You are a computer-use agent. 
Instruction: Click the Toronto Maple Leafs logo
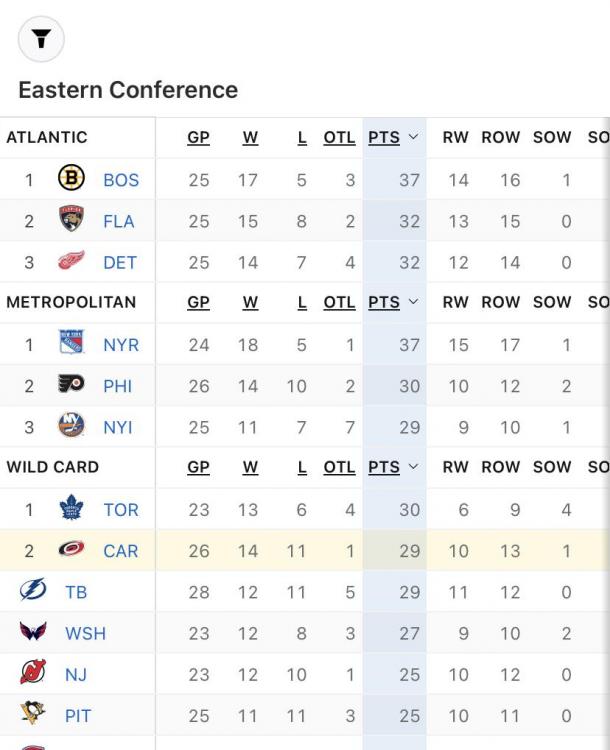pyautogui.click(x=70, y=509)
